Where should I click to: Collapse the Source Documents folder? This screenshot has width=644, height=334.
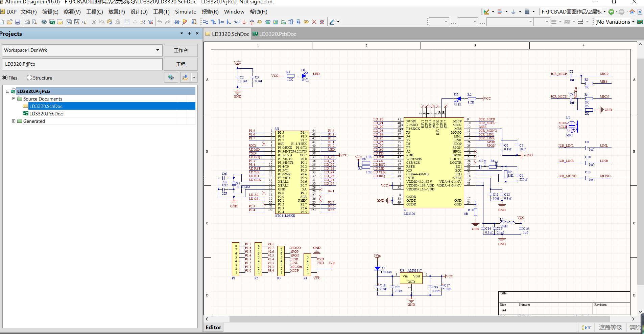(x=14, y=98)
